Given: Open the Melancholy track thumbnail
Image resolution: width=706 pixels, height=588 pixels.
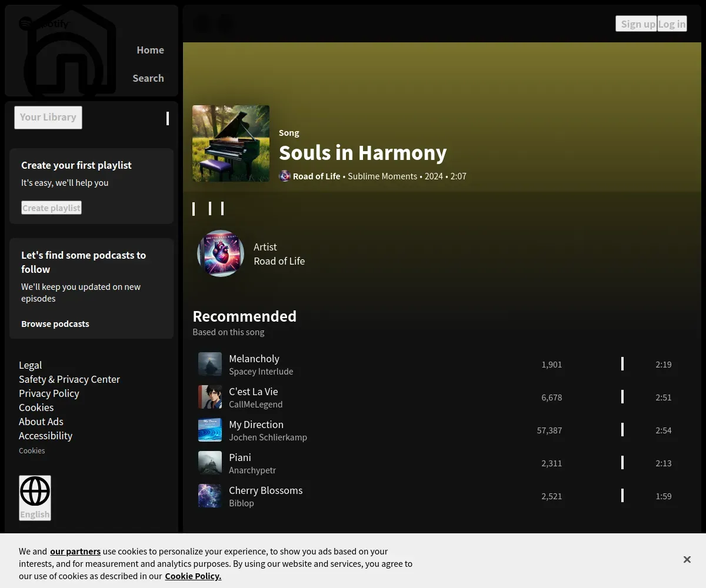Looking at the screenshot, I should pos(210,364).
